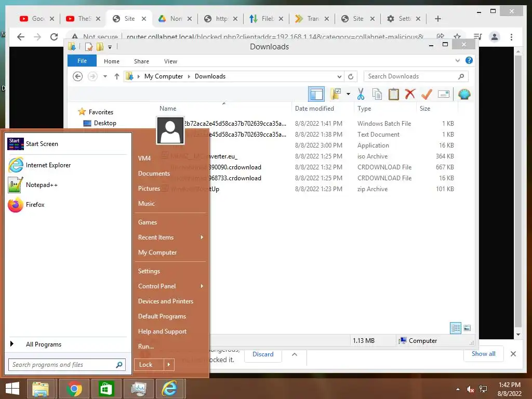Click the orange checkmark Properties icon
The width and height of the screenshot is (532, 399).
click(427, 94)
